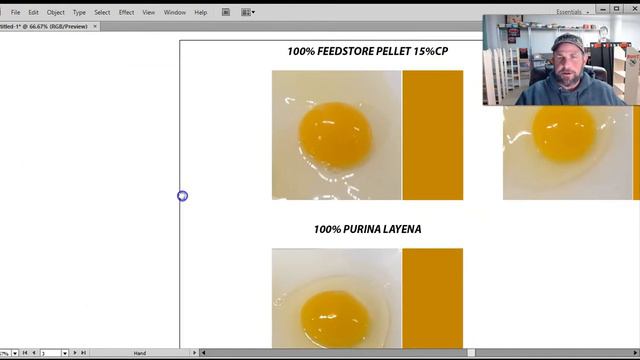The image size is (640, 360).
Task: Select the Feedstore Pellet egg yolk photo
Action: click(336, 135)
